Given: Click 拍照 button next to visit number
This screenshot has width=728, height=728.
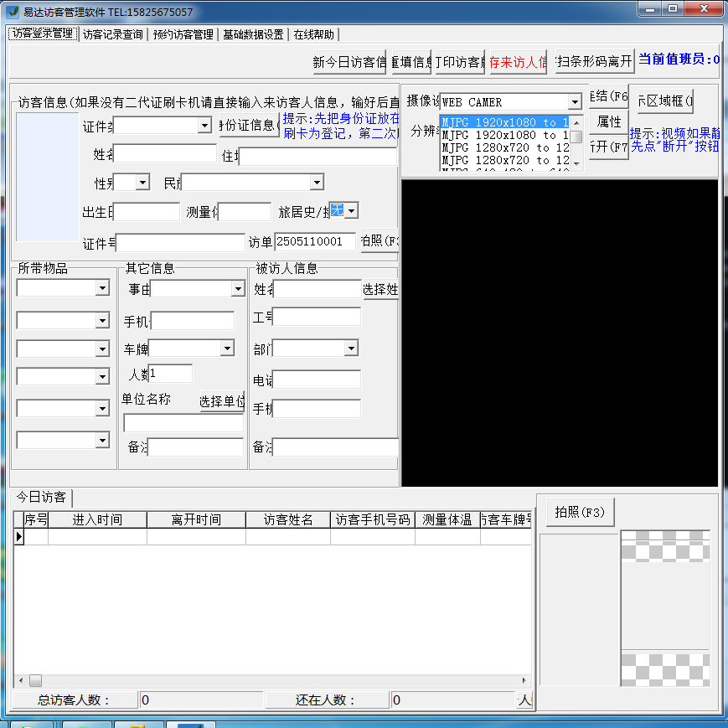Looking at the screenshot, I should (x=379, y=241).
